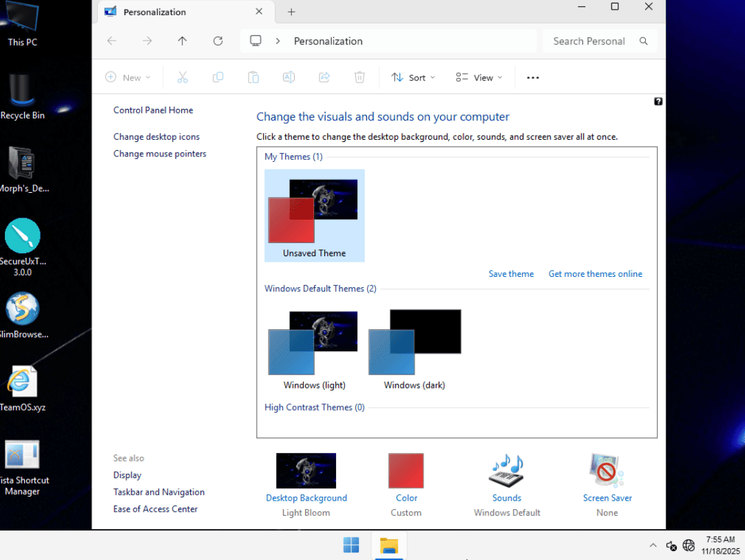The height and width of the screenshot is (560, 745).
Task: Open the See more ellipsis menu
Action: [532, 78]
